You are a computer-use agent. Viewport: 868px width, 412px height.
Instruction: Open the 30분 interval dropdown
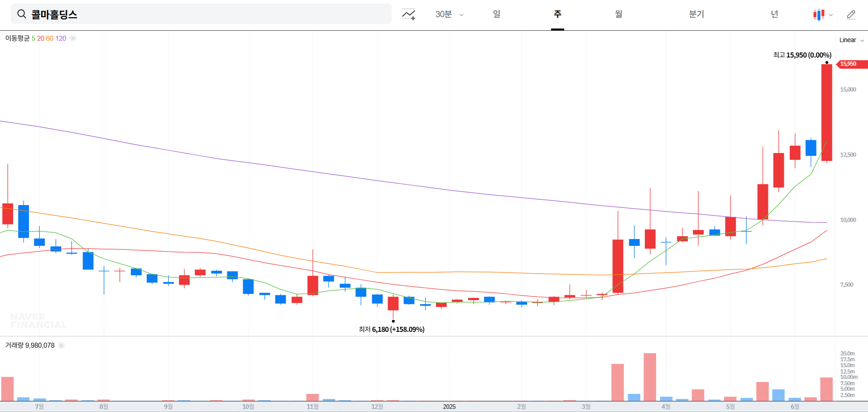point(449,14)
